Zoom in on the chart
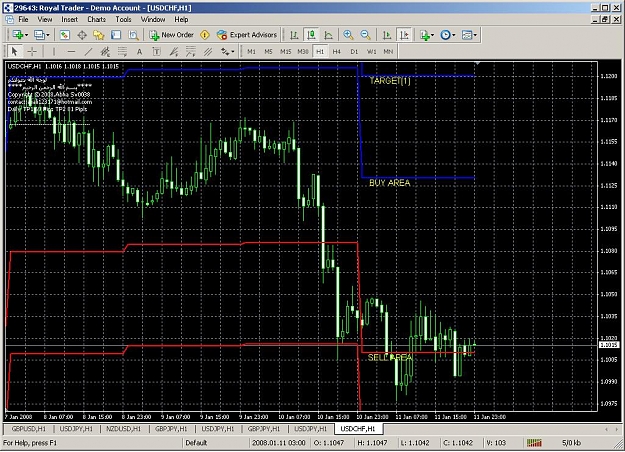625x452 pixels. tap(348, 35)
